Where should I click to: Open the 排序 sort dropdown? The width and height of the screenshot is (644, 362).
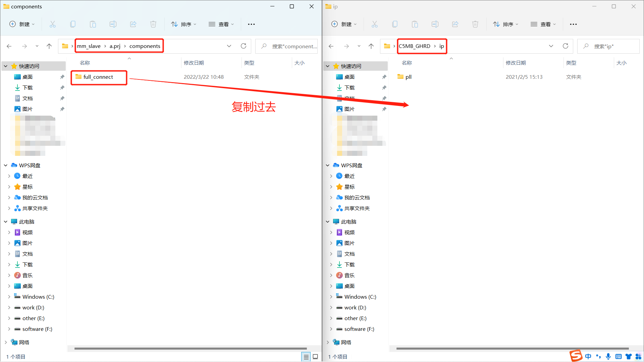184,24
